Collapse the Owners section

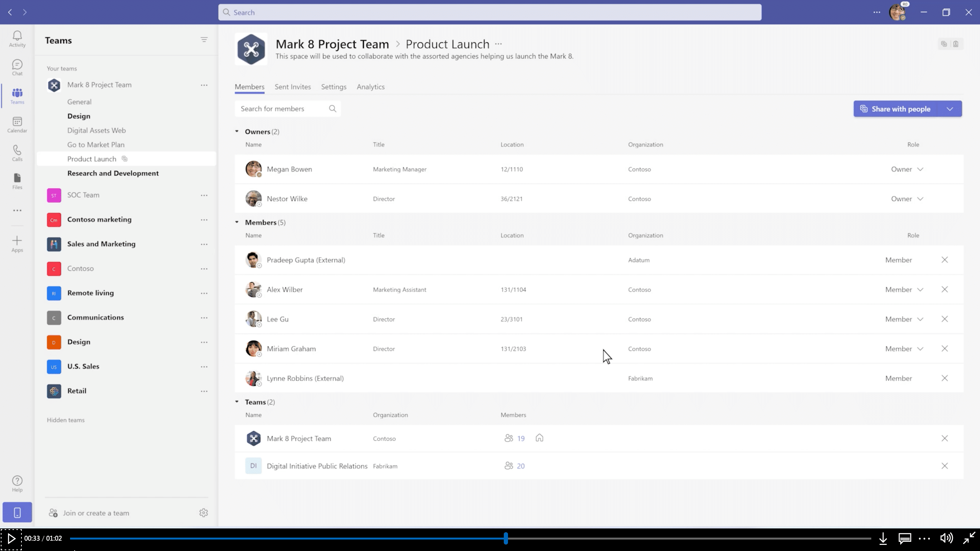(x=237, y=131)
